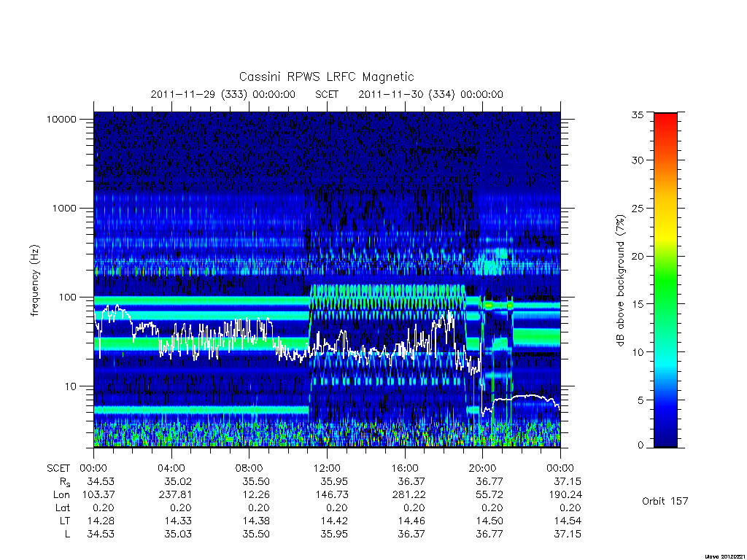This screenshot has height=560, width=747.
Task: Click the 25 color bar tick label
Action: pyautogui.click(x=638, y=209)
